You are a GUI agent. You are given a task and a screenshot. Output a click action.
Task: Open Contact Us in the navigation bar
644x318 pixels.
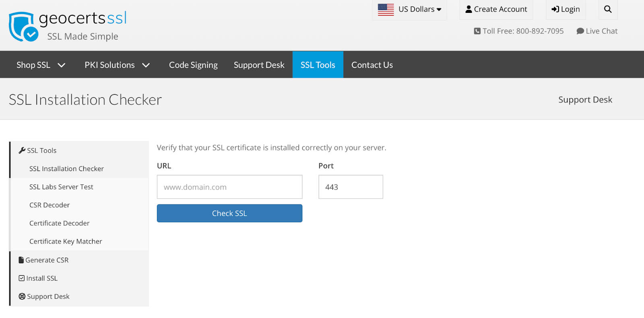(372, 65)
